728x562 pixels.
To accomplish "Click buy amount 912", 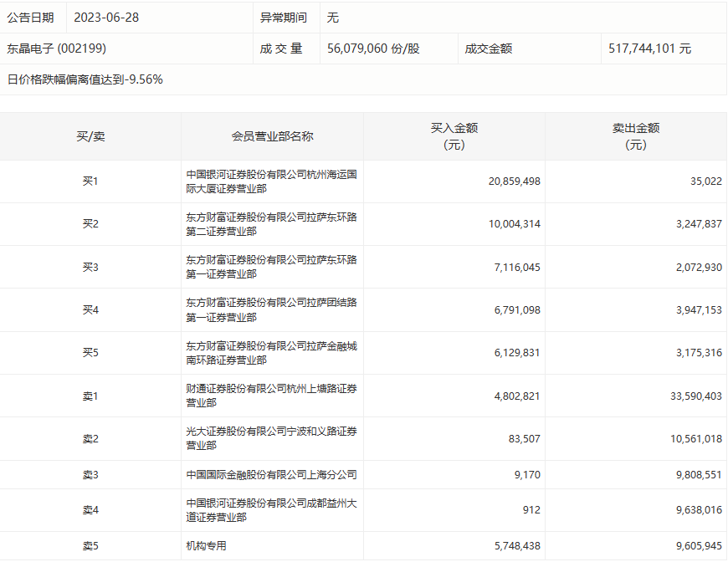I will (x=531, y=510).
